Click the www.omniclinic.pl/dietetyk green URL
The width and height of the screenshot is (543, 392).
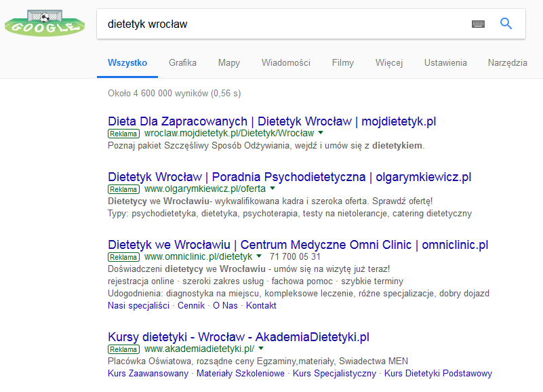point(198,256)
